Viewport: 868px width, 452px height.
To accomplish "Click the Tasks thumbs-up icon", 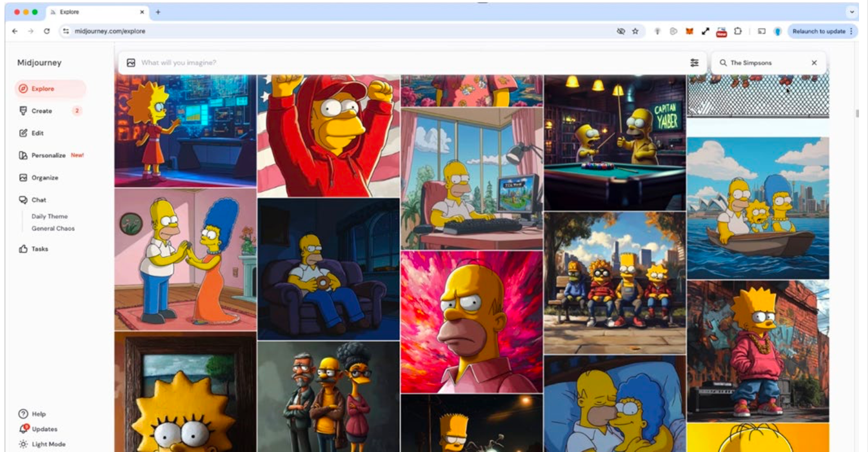I will [23, 249].
